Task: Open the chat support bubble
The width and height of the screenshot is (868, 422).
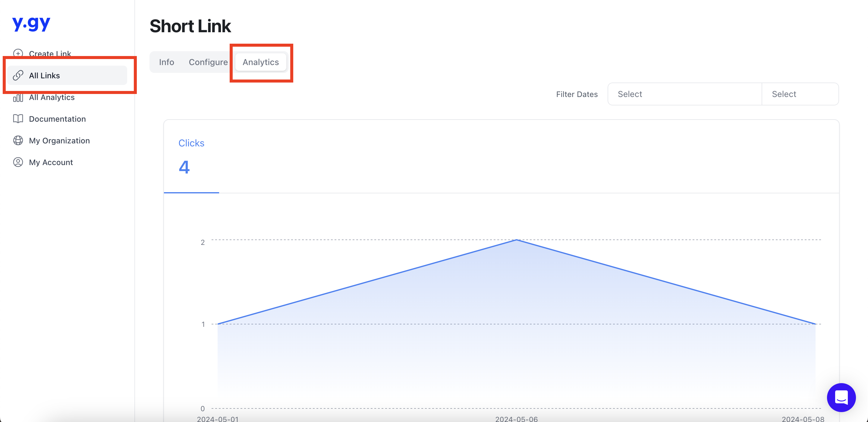Action: (841, 398)
